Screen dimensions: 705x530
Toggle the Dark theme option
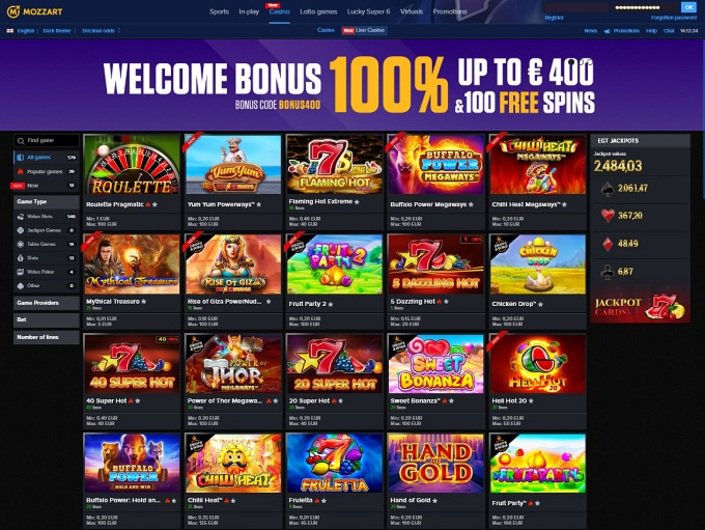point(57,31)
